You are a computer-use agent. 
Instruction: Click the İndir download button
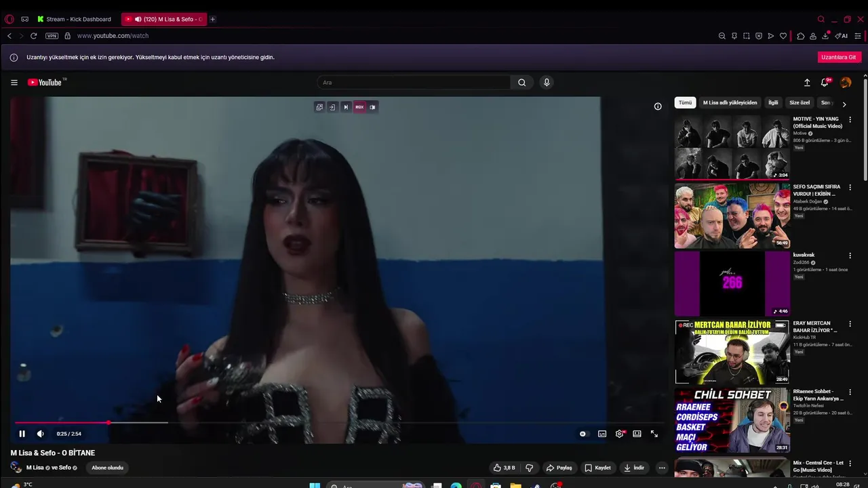point(635,468)
